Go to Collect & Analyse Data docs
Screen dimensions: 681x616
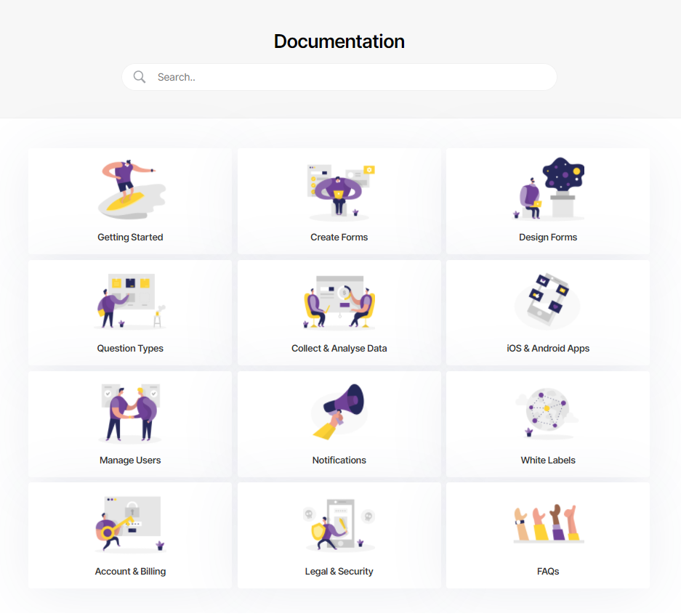click(x=339, y=349)
